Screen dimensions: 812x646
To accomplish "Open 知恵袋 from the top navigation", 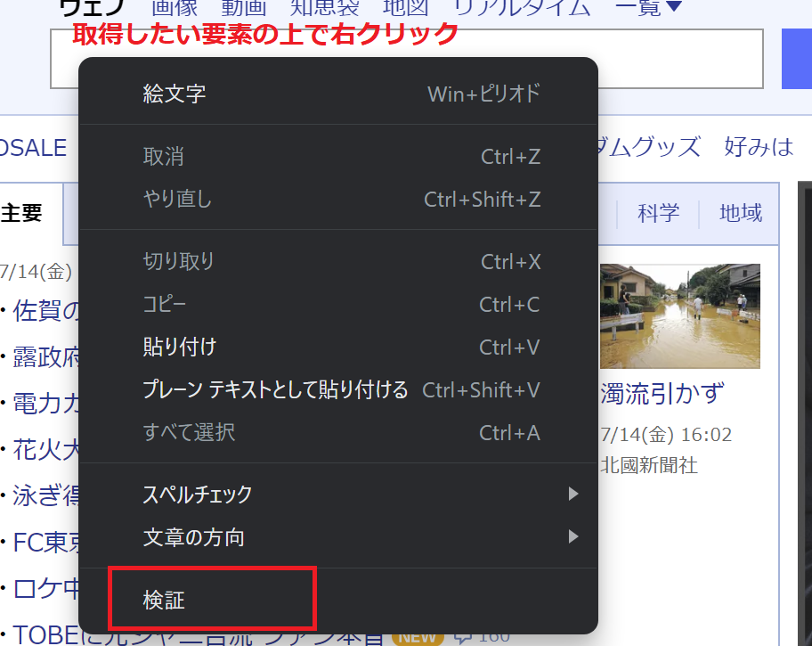I will click(x=324, y=7).
